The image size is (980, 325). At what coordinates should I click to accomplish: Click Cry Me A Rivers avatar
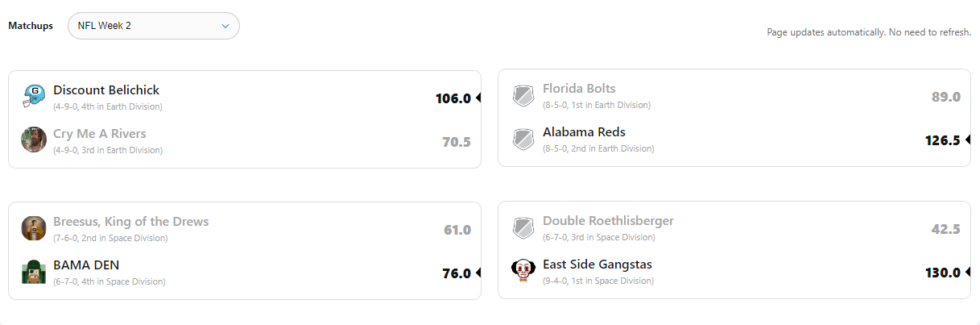tap(34, 140)
